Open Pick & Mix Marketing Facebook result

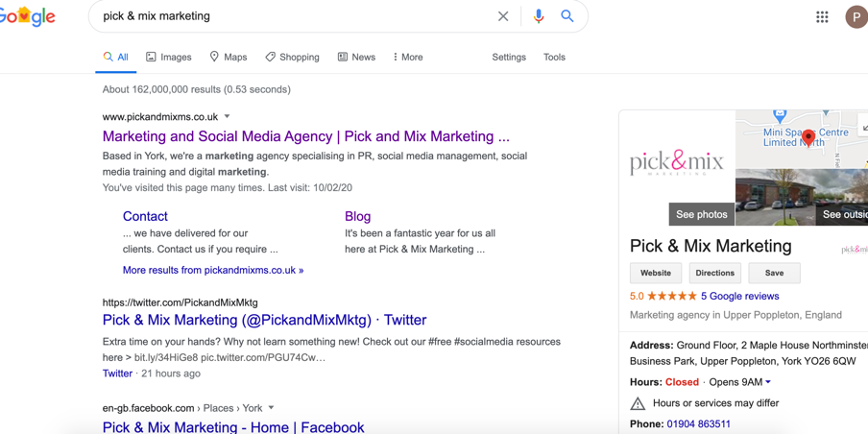[x=233, y=427]
